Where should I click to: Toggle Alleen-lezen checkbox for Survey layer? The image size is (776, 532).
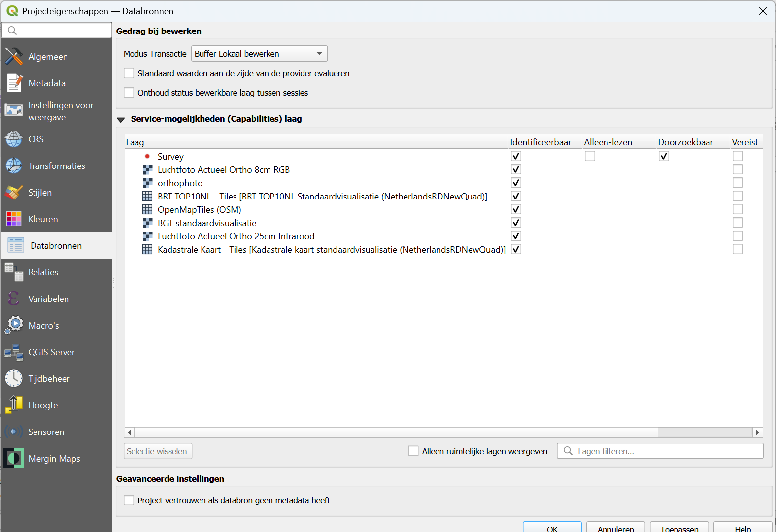(x=590, y=156)
